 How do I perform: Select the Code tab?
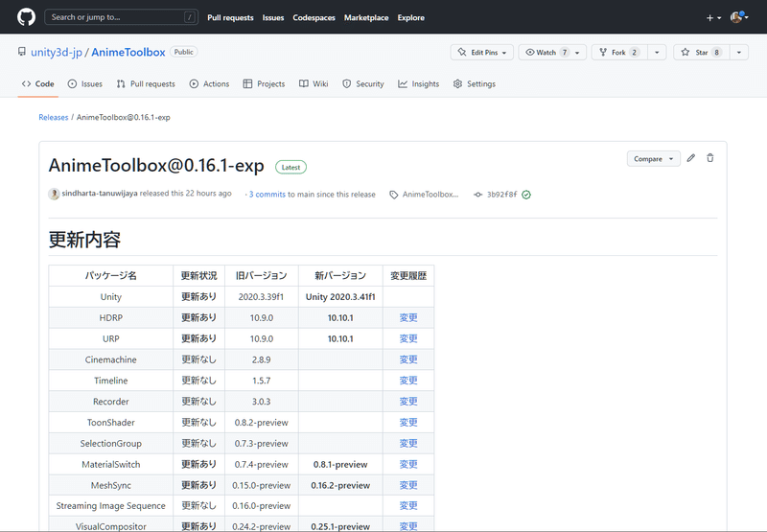pyautogui.click(x=37, y=83)
